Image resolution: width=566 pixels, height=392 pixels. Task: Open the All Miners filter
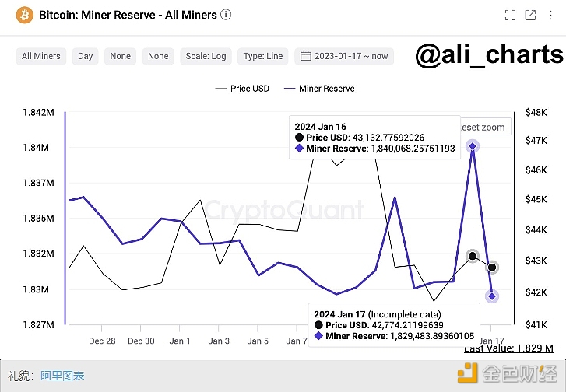tap(41, 56)
